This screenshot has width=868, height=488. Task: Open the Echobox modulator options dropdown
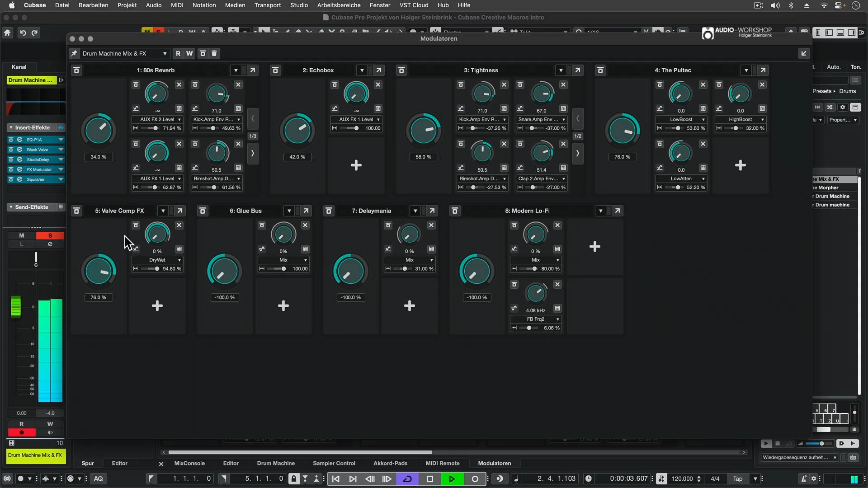point(362,70)
